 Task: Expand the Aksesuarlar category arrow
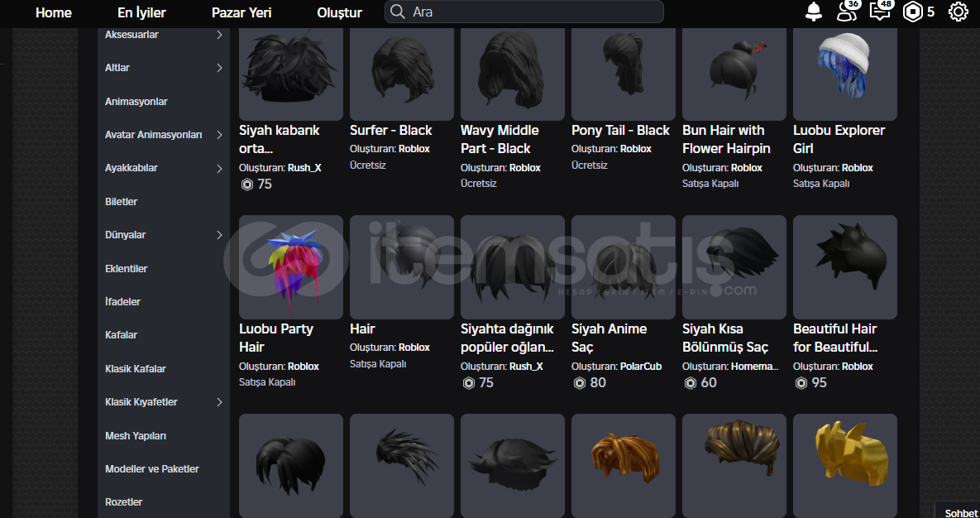(219, 35)
